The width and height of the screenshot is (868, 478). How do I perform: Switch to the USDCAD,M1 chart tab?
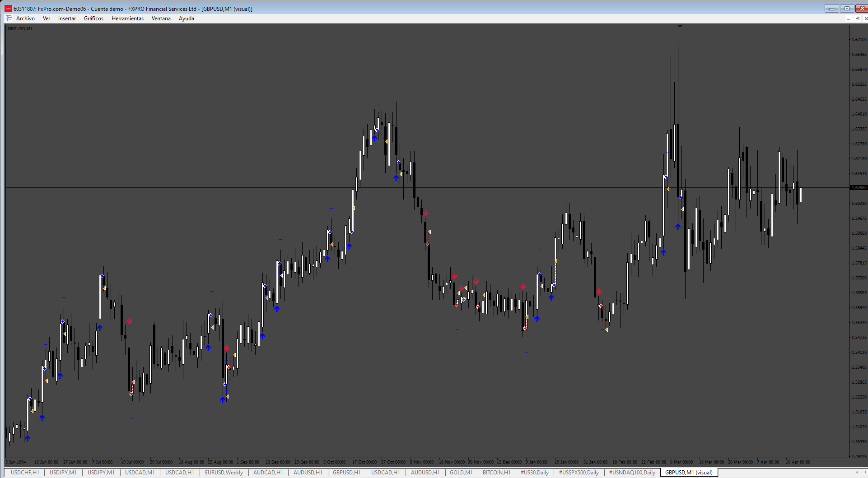[x=140, y=473]
